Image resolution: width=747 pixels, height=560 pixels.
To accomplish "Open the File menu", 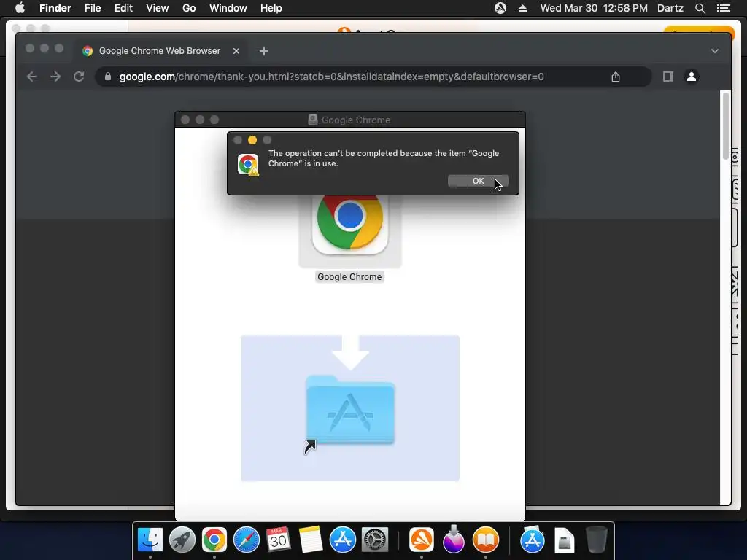I will (93, 8).
